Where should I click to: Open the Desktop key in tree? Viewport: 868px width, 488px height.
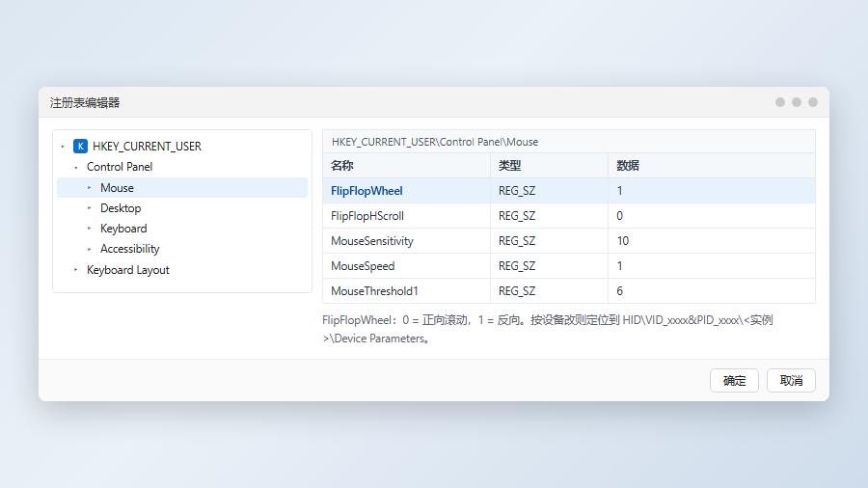pos(121,208)
